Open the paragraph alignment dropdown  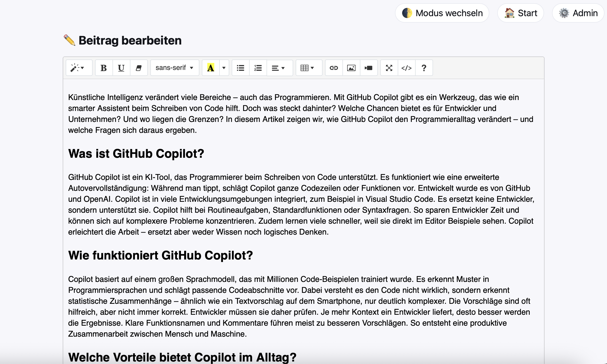pyautogui.click(x=278, y=68)
